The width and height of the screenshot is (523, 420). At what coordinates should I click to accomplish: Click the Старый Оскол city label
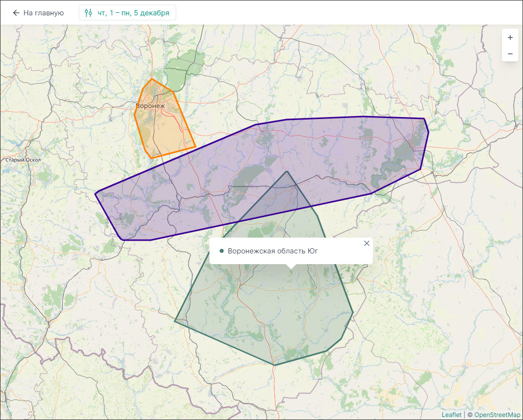click(22, 160)
